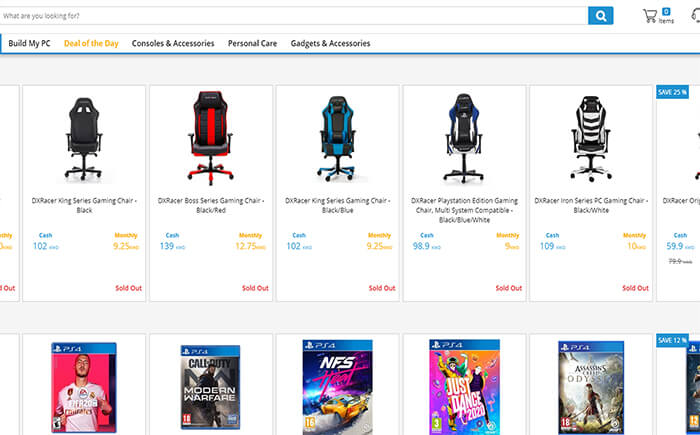Click the search input field
Screen dimensions: 700x435
(294, 16)
